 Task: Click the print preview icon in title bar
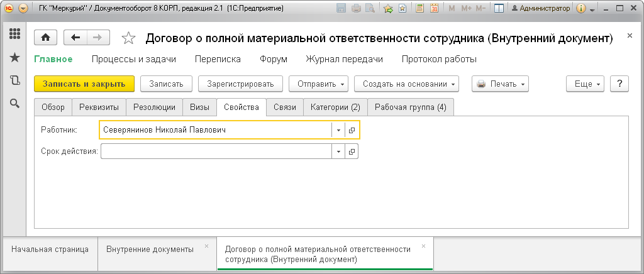pos(370,8)
